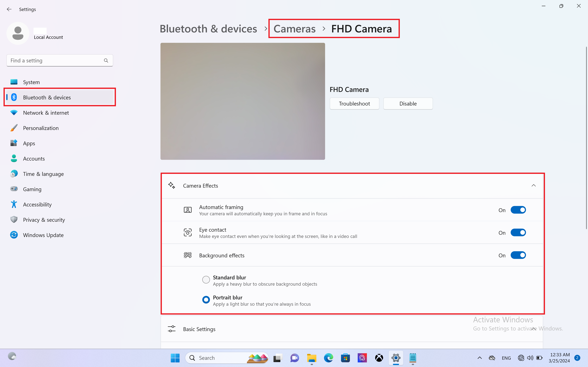
Task: Click the Cameras breadcrumb link
Action: [294, 29]
